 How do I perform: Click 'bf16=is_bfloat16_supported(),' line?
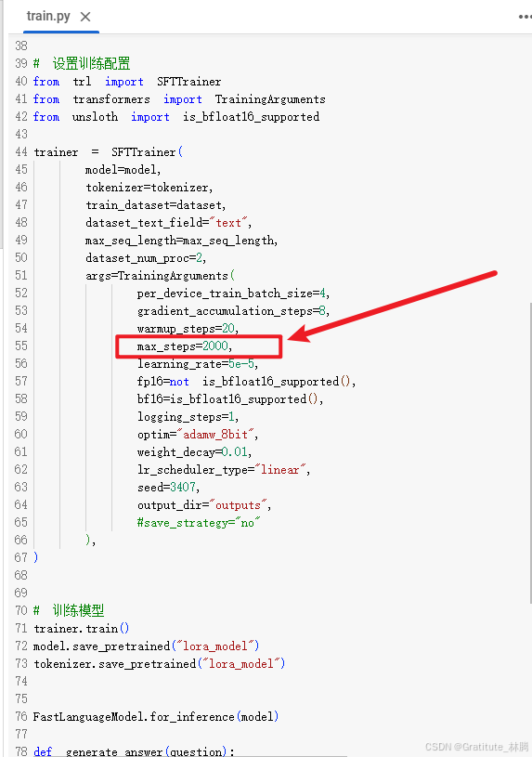[230, 399]
